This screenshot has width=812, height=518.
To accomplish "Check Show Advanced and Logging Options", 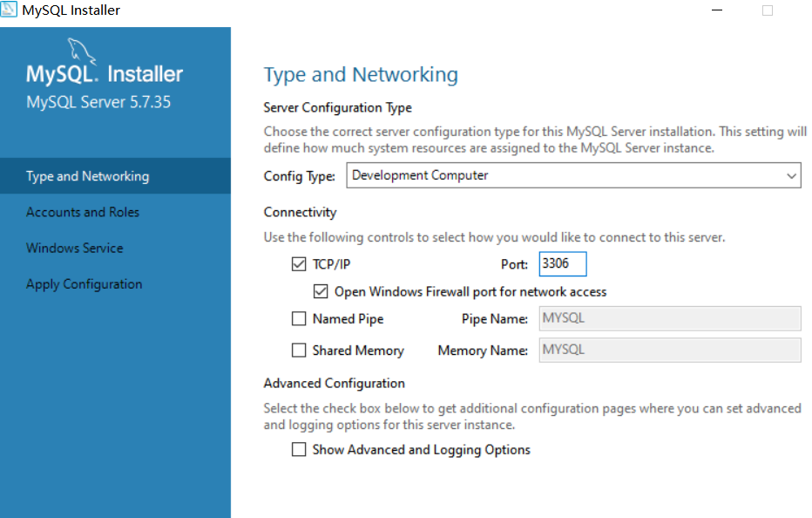I will point(299,449).
